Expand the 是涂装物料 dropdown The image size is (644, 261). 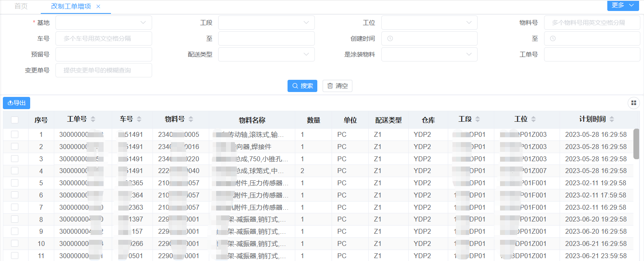click(429, 55)
